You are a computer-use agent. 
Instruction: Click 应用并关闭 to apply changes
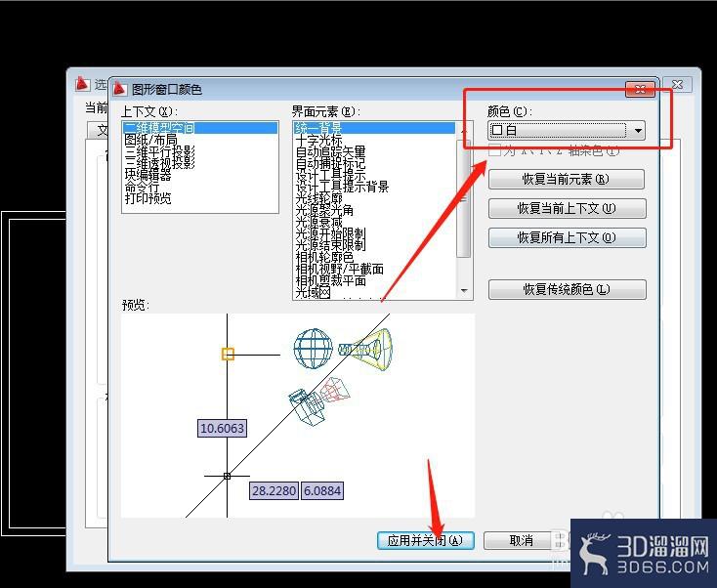[x=425, y=541]
